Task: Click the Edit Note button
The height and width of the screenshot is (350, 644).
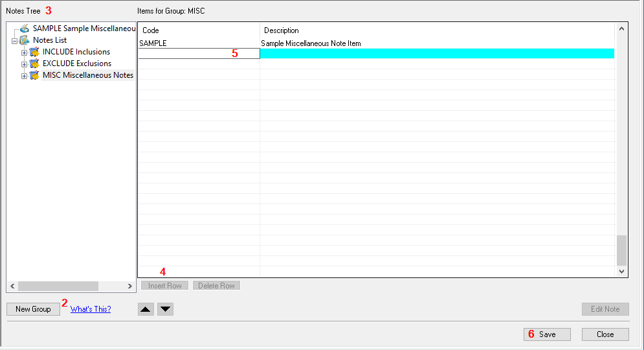Action: [605, 309]
